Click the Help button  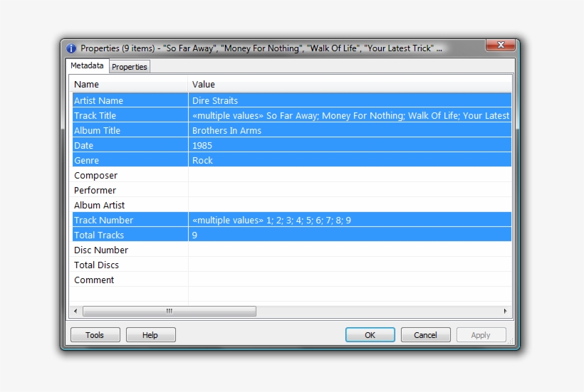coord(150,335)
